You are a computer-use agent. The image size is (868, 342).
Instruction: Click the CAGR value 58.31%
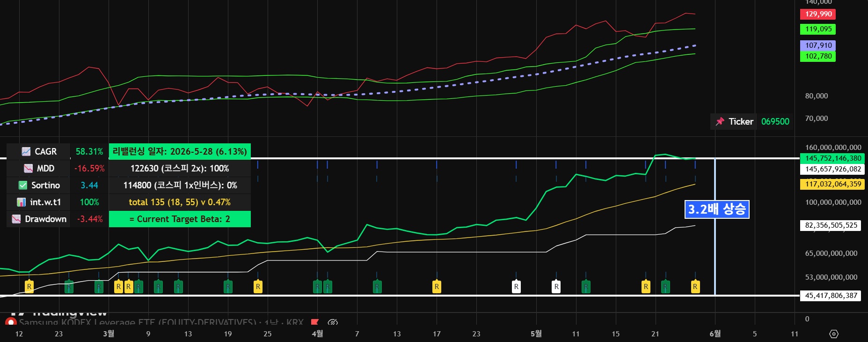click(x=89, y=151)
